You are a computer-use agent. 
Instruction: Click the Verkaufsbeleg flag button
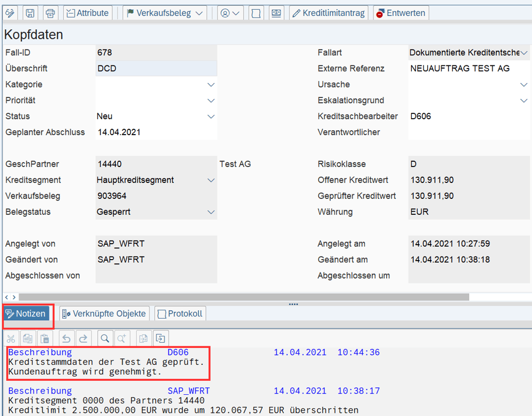[x=160, y=13]
